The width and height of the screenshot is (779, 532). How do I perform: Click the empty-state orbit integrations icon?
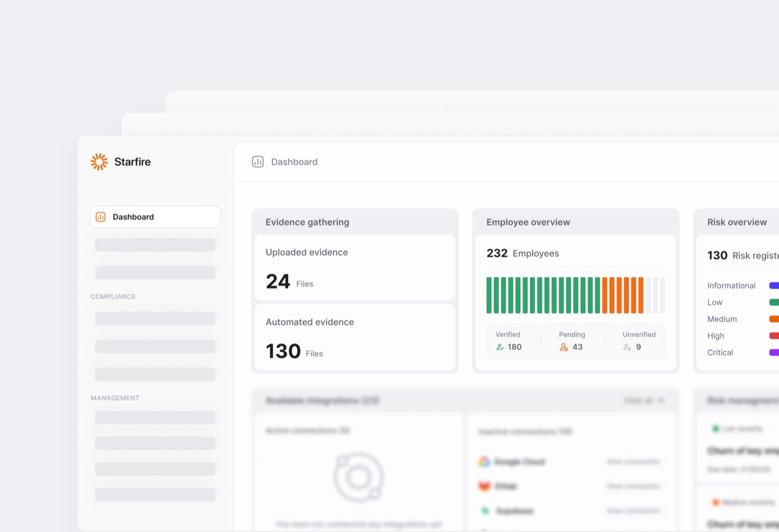point(359,477)
